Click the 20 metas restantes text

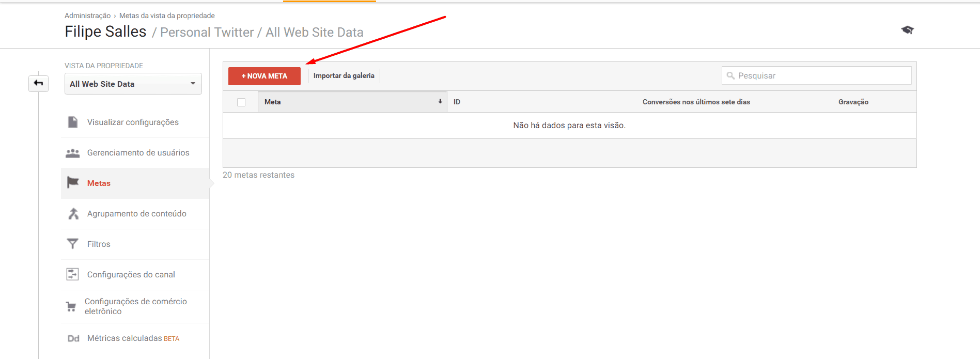tap(258, 175)
